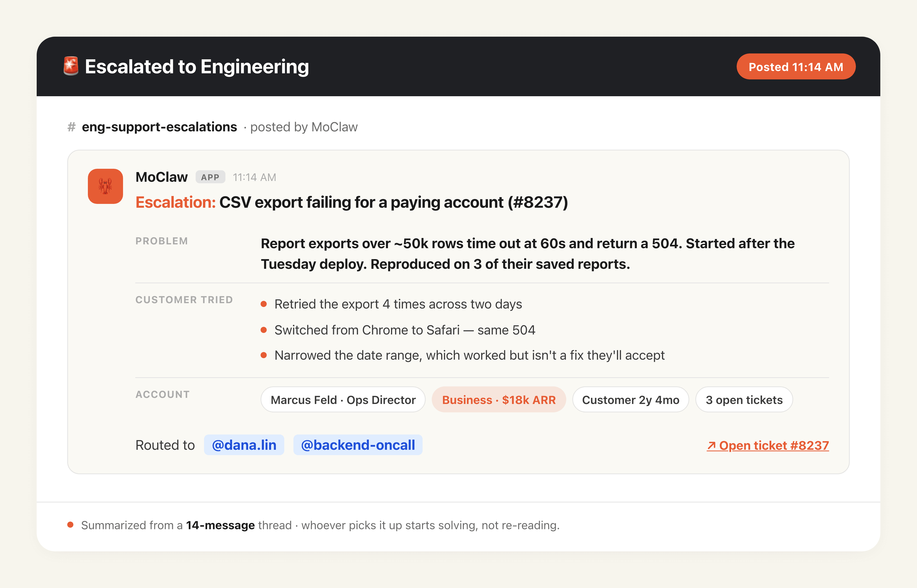Click the 11:14 AM message timestamp
Viewport: 917px width, 588px height.
254,177
